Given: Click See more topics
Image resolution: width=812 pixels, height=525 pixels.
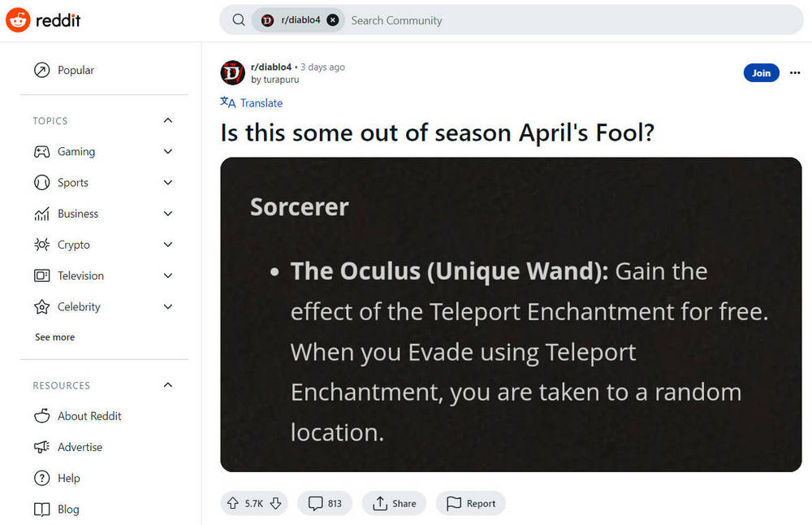Looking at the screenshot, I should click(x=54, y=337).
